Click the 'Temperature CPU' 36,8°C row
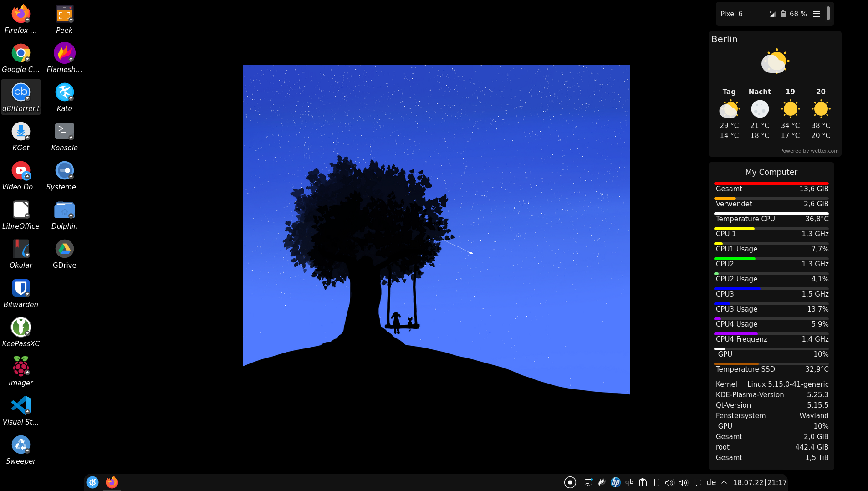 point(771,217)
